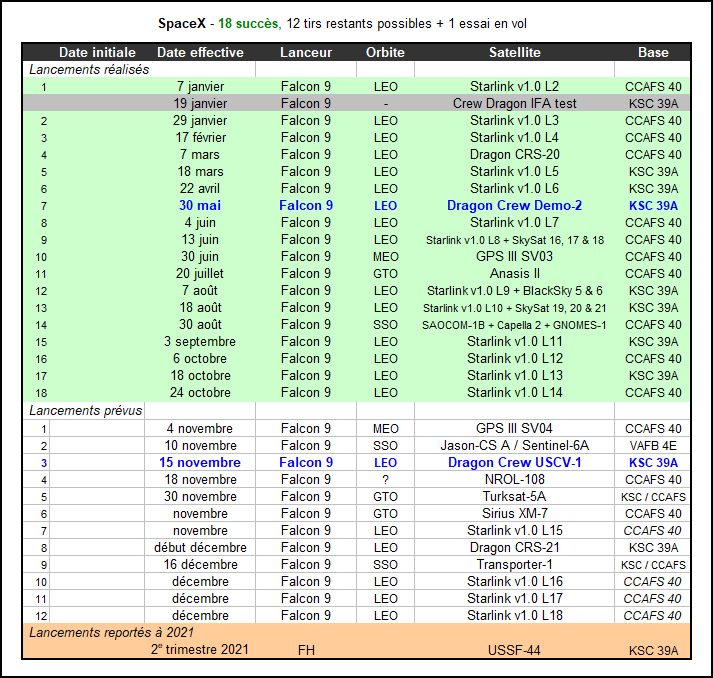Select the 'Lancements prévus' section label
This screenshot has width=713, height=678.
[x=85, y=411]
